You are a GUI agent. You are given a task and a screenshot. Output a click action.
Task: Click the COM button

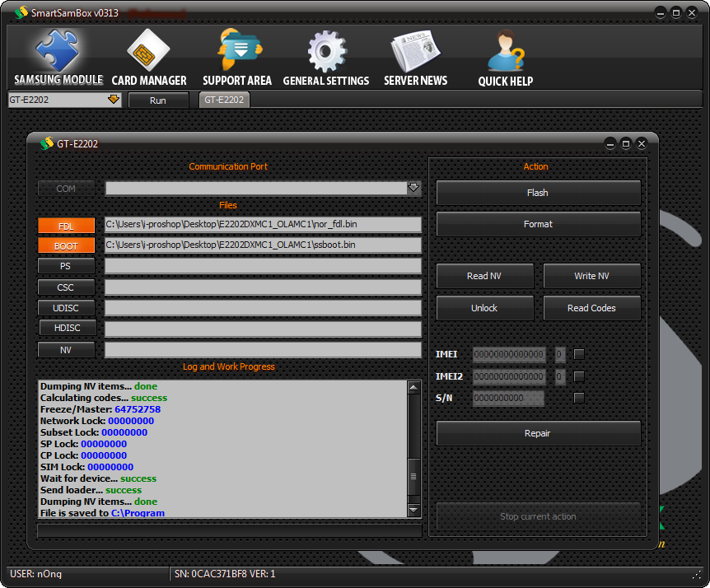coord(66,189)
